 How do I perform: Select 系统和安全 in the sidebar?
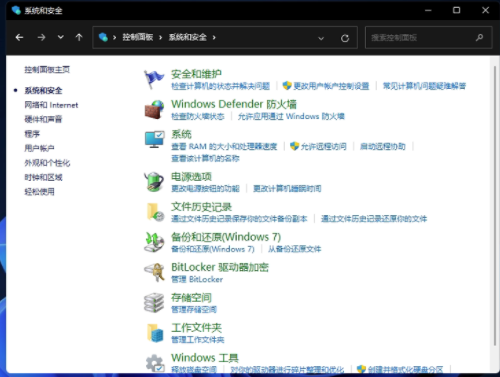[43, 90]
